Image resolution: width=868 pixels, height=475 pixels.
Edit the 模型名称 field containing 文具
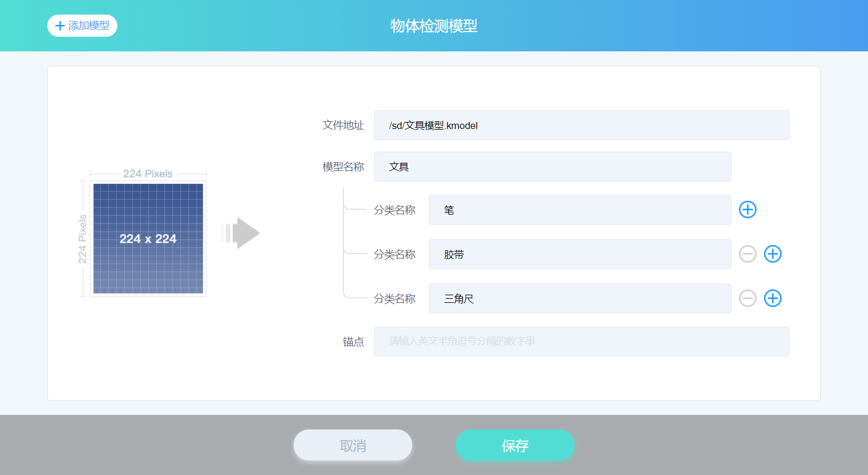point(552,167)
